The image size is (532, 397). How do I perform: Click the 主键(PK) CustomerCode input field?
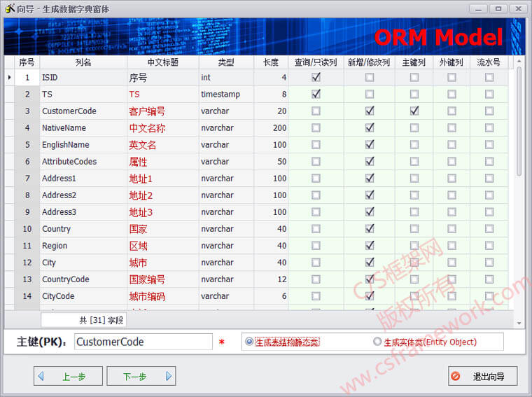(143, 342)
